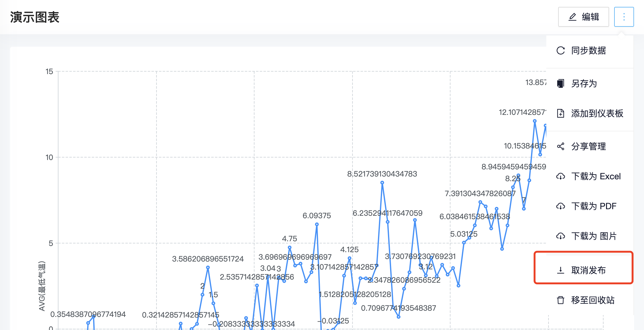Click data label 7.391304347826087
This screenshot has height=330, width=644.
pos(480,194)
